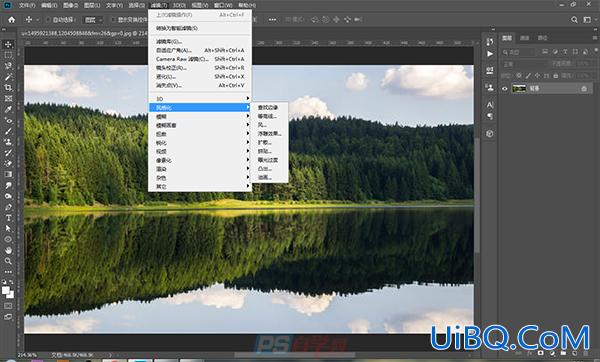The image size is (600, 362).
Task: Open the Paragraph panel icon
Action: pyautogui.click(x=490, y=116)
